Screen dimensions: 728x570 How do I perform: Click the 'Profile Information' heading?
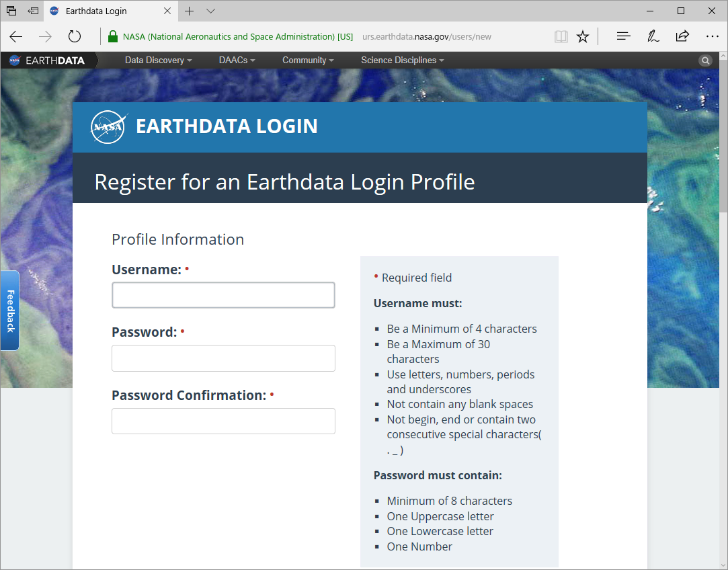tap(178, 239)
